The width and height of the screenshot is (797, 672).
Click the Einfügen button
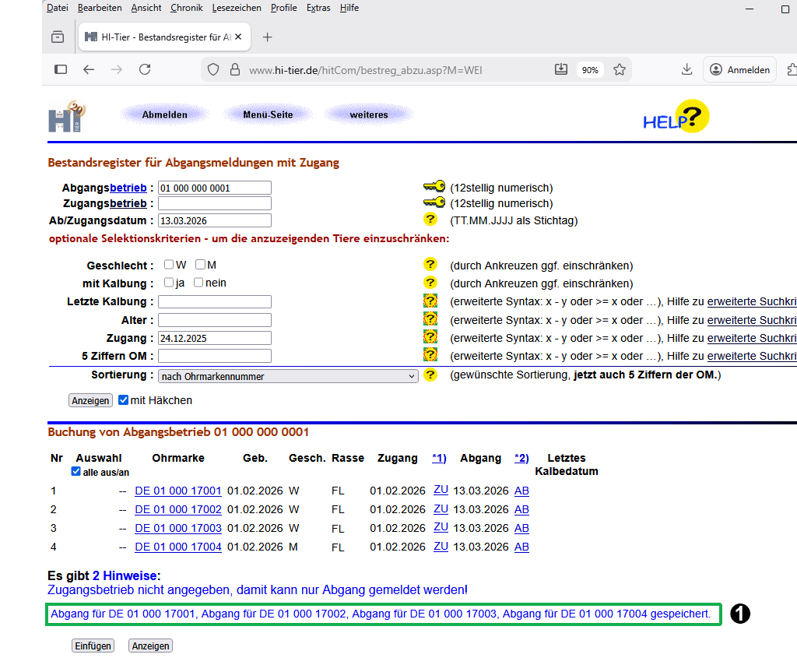[93, 646]
